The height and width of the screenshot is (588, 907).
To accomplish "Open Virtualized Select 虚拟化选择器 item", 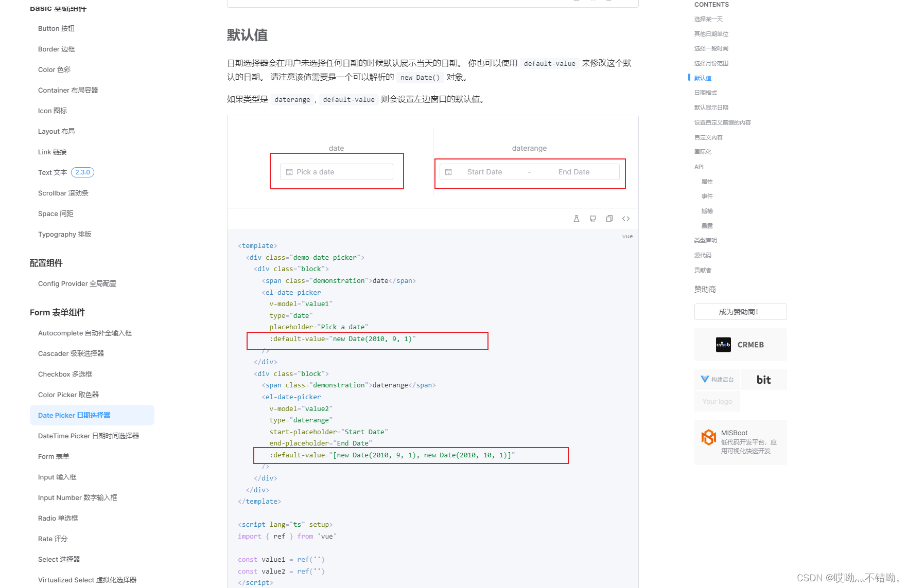I will click(x=88, y=580).
